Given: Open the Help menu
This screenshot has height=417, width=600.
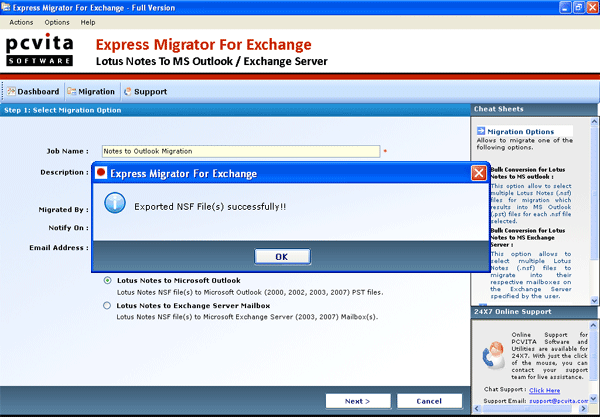Looking at the screenshot, I should pyautogui.click(x=88, y=21).
